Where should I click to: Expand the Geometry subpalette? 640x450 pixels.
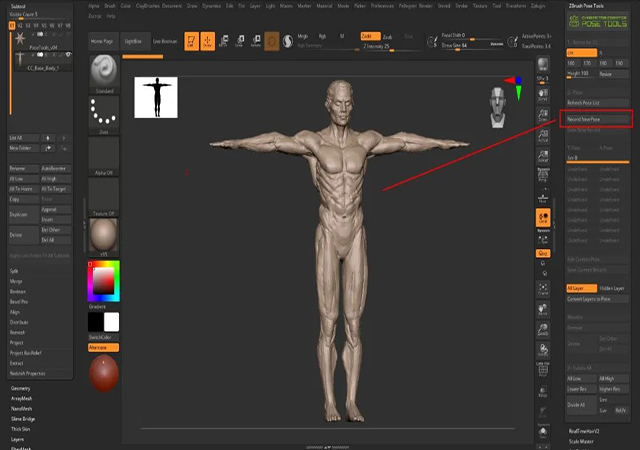22,387
